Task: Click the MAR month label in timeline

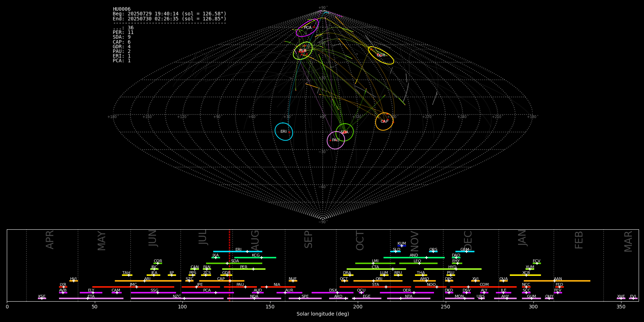Action: click(x=628, y=241)
